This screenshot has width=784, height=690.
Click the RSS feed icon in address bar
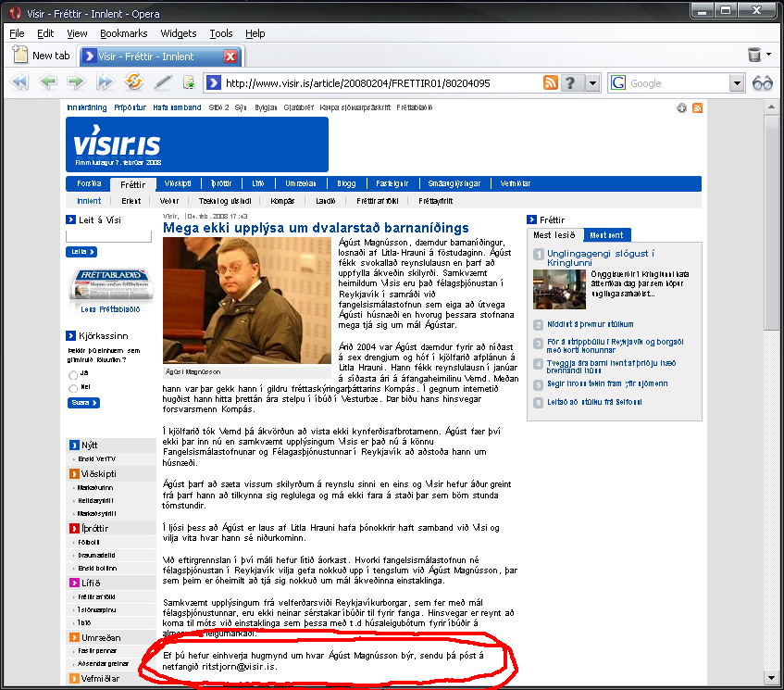[550, 82]
